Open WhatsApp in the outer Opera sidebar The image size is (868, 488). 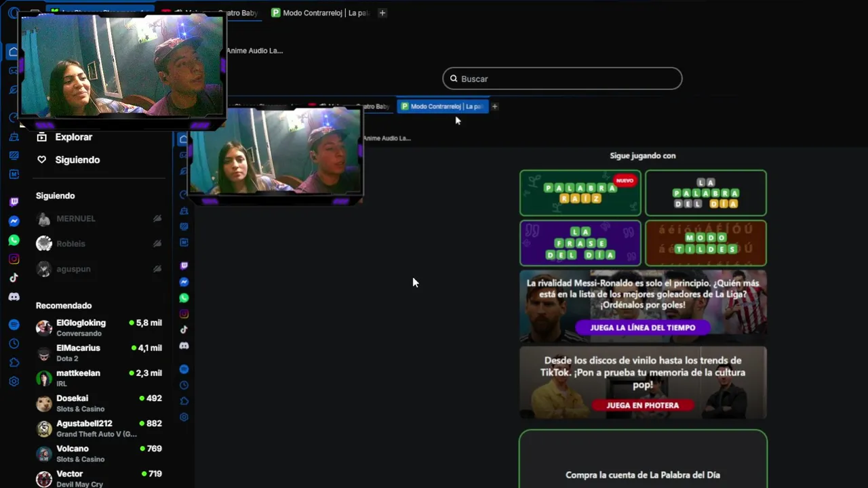14,240
